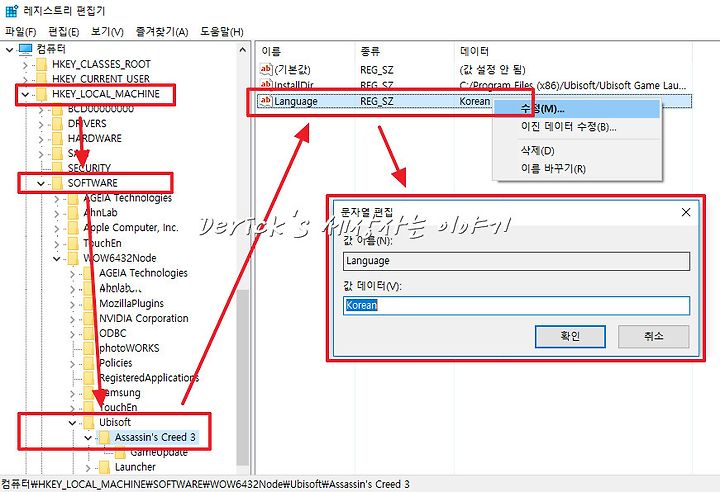Expand the HARDWARE key
720x492 pixels.
pyautogui.click(x=41, y=139)
